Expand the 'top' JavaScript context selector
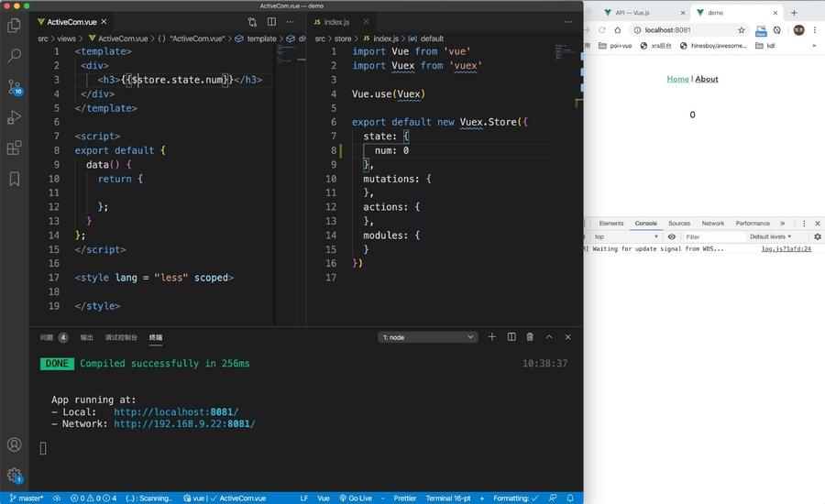 pos(625,236)
